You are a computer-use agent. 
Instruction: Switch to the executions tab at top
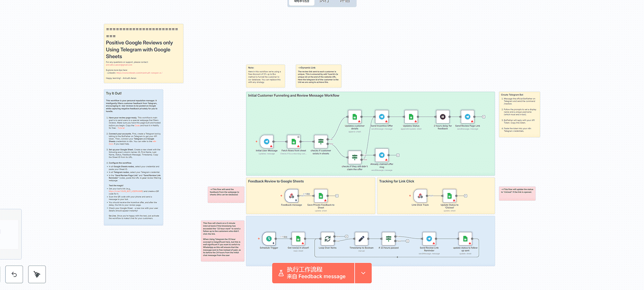point(324,2)
